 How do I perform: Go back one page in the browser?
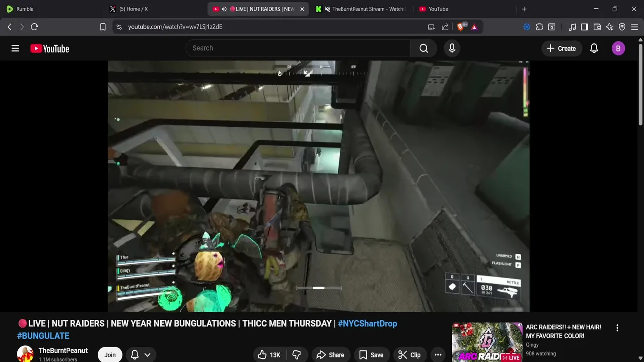pos(9,27)
